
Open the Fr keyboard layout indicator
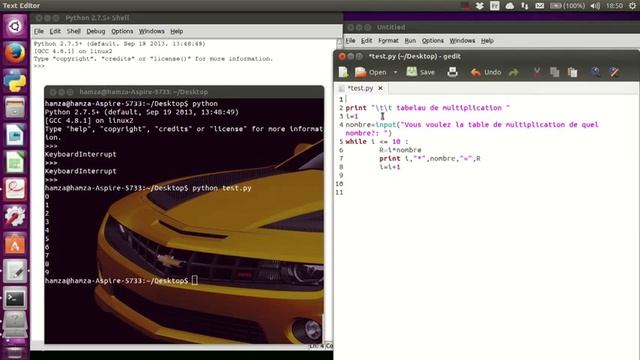pyautogui.click(x=494, y=6)
